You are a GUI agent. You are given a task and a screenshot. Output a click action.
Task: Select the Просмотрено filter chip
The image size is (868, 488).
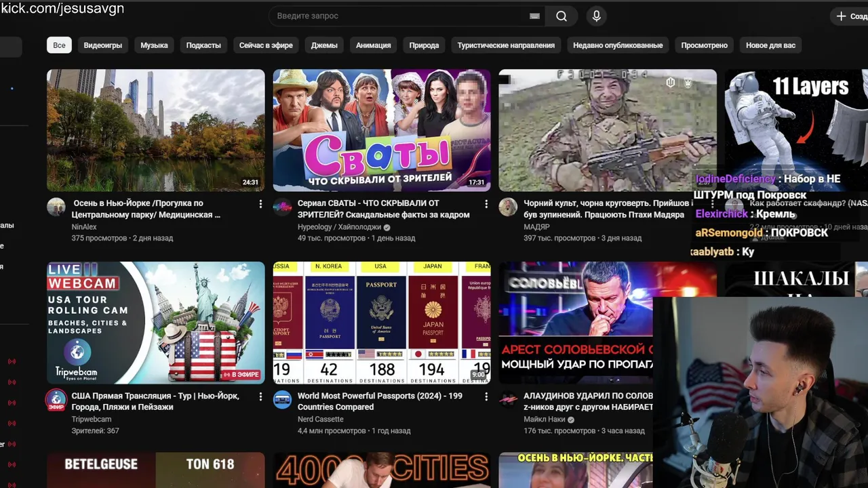click(x=704, y=45)
